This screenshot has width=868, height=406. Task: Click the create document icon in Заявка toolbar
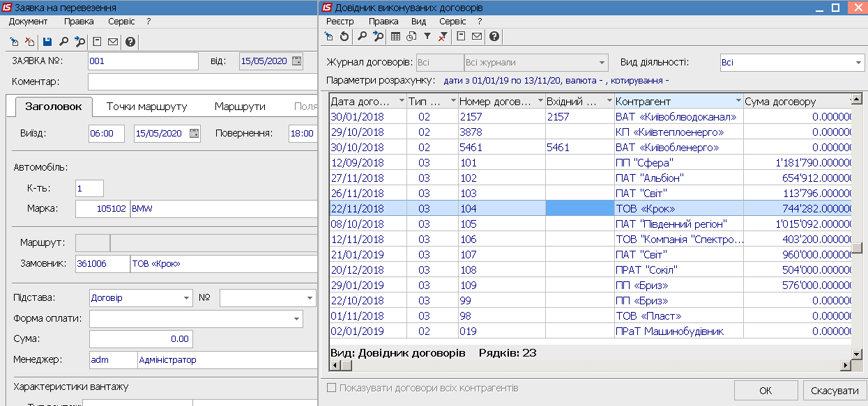15,42
